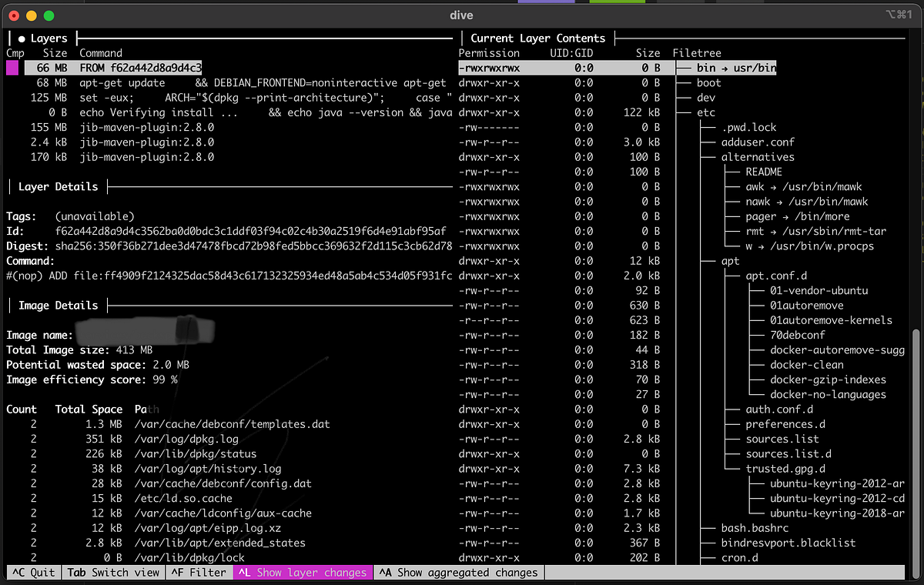Viewport: 924px width, 585px height.
Task: Select the echo Verifying install layer
Action: pyautogui.click(x=239, y=112)
